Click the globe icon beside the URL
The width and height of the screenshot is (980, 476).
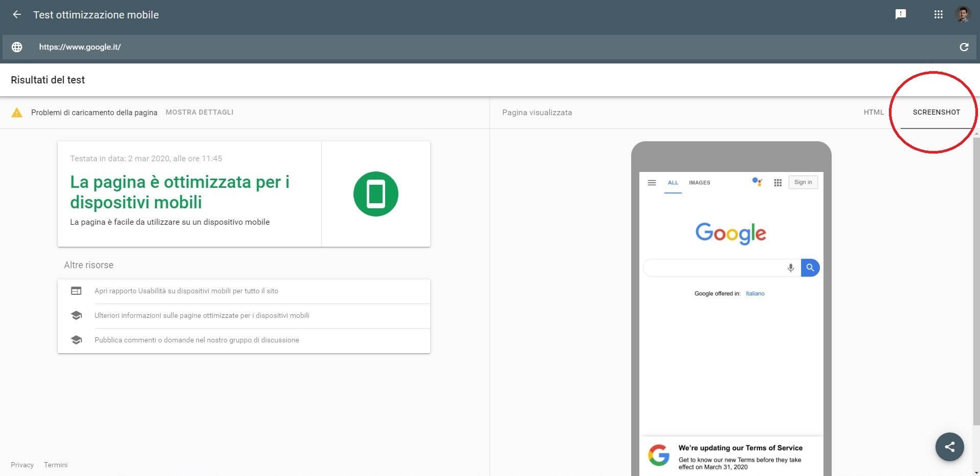(x=17, y=47)
